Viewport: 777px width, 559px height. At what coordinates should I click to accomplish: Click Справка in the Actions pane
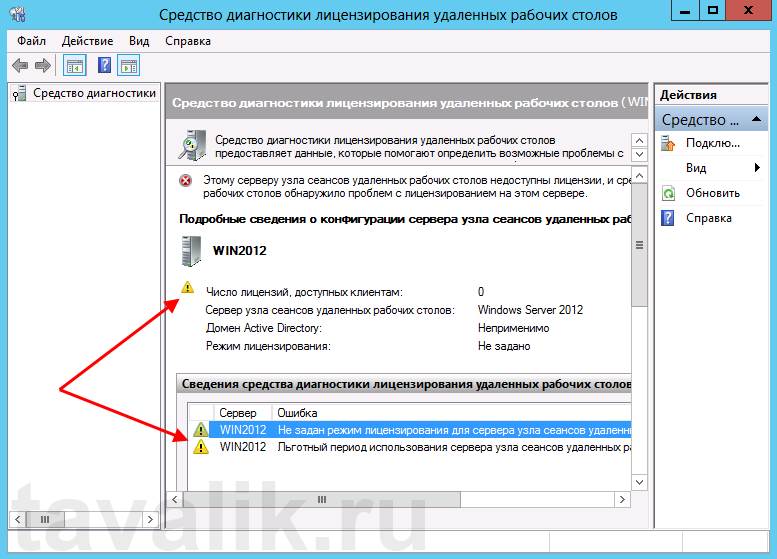(x=708, y=218)
